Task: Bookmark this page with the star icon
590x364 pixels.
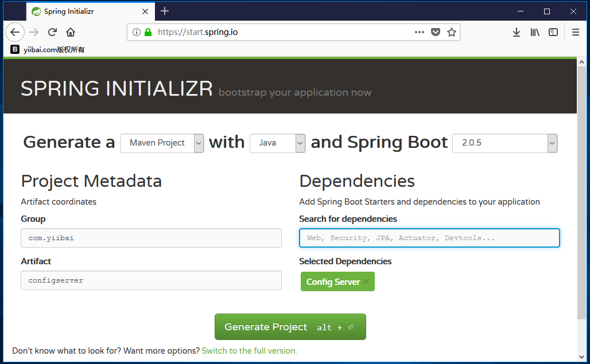Action: coord(452,32)
